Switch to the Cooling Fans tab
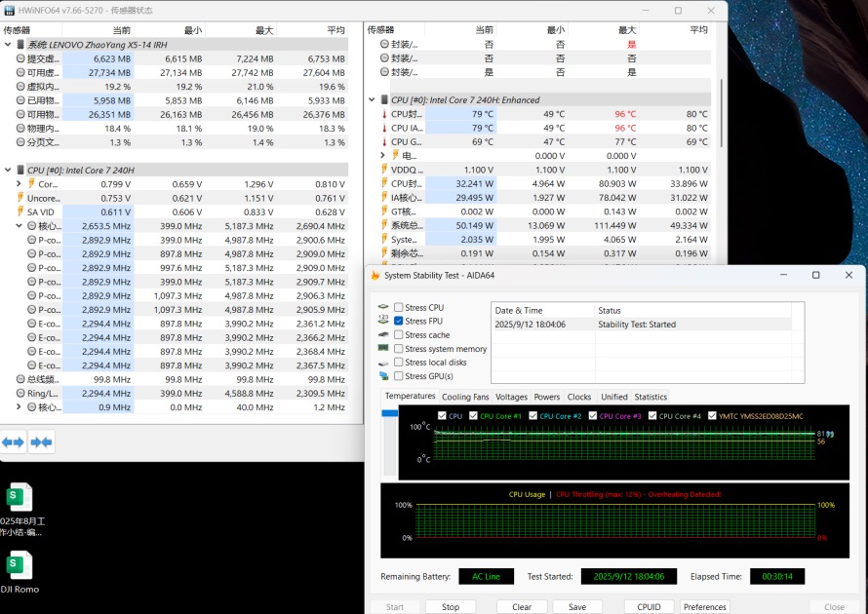868x614 pixels. point(464,397)
